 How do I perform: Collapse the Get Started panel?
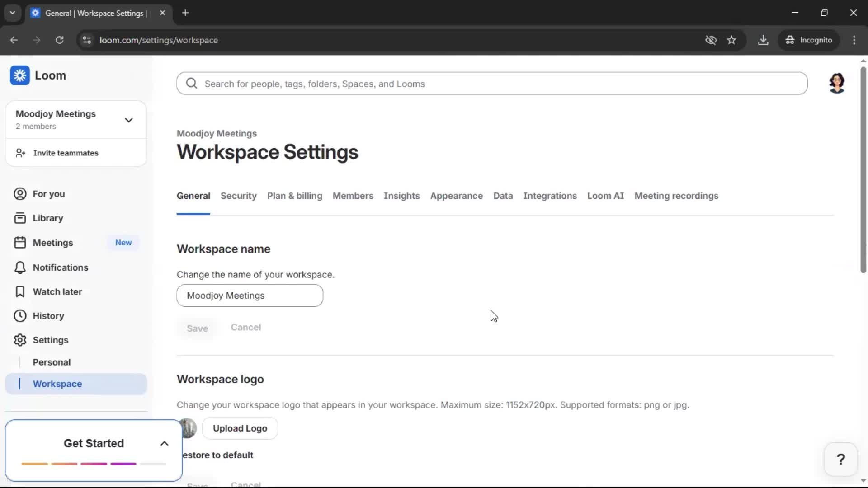tap(164, 443)
